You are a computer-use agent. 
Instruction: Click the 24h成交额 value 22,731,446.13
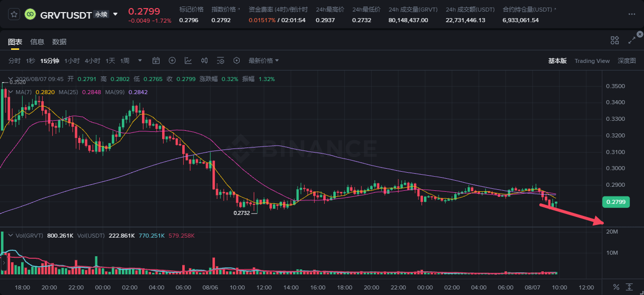pyautogui.click(x=466, y=20)
